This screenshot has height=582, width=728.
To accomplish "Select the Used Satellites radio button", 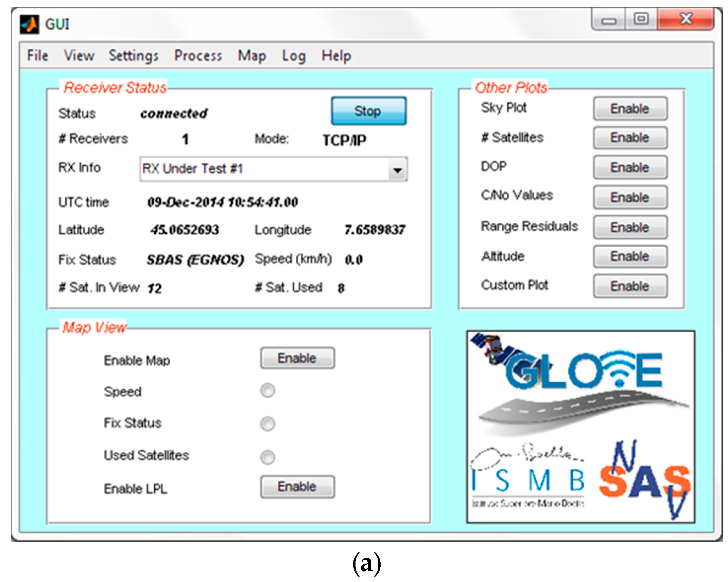I will [267, 457].
